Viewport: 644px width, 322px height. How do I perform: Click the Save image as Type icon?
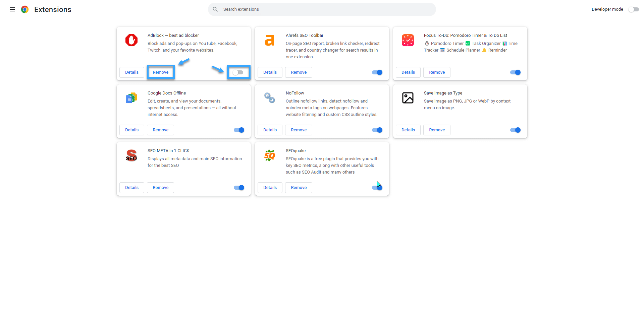pos(408,98)
